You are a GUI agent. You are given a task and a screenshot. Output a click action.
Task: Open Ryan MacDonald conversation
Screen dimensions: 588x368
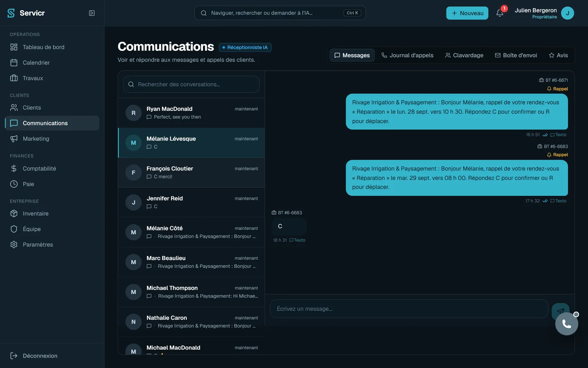pyautogui.click(x=191, y=113)
